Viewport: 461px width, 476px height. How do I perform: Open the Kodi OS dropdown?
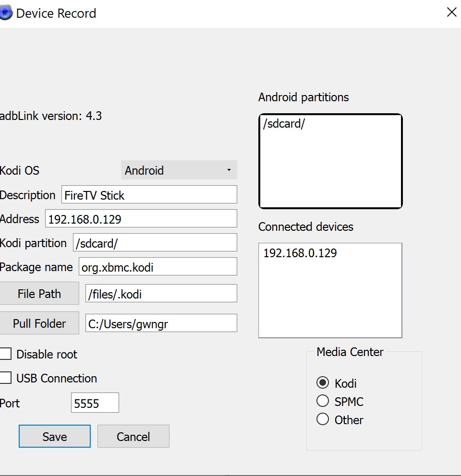[179, 170]
